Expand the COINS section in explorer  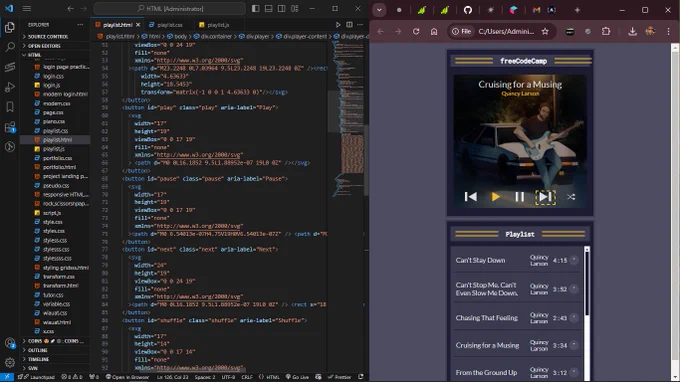pyautogui.click(x=56, y=341)
